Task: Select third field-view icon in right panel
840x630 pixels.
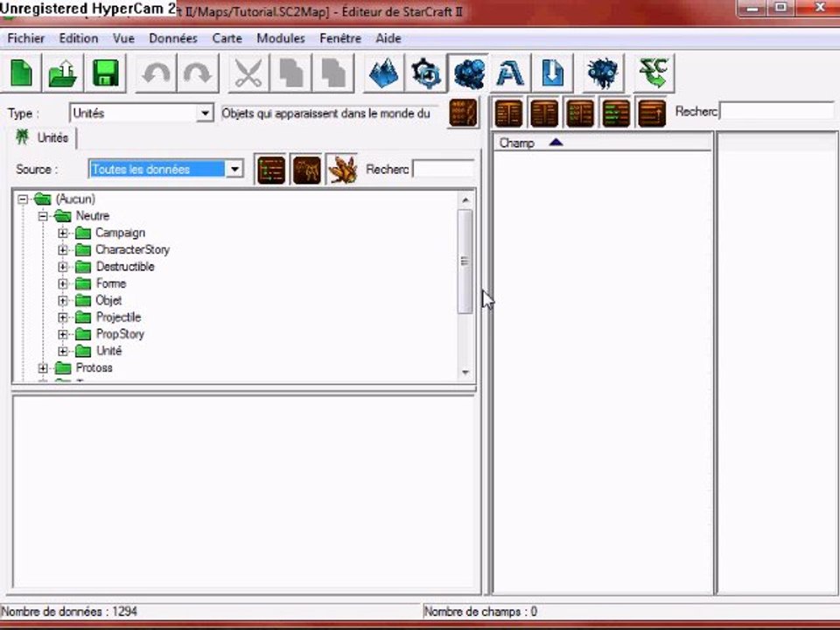Action: tap(580, 113)
